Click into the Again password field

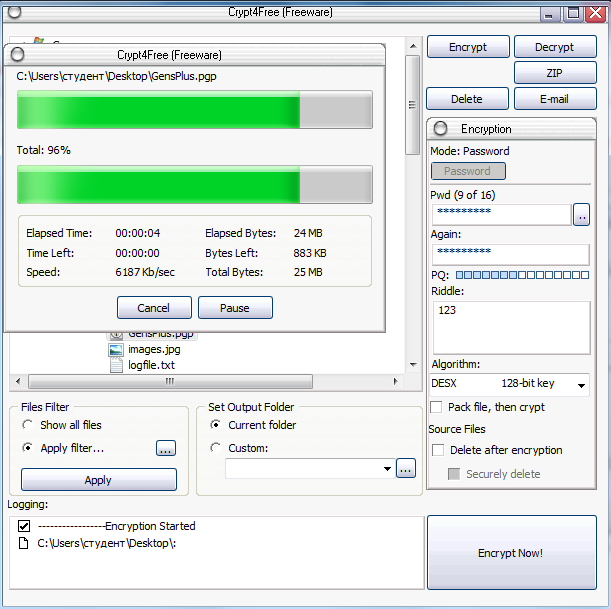click(x=511, y=254)
